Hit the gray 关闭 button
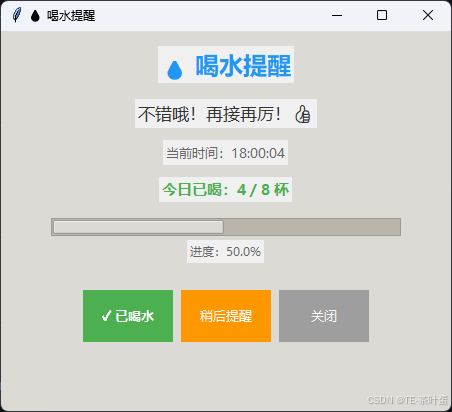Screen dimensions: 452x412 pyautogui.click(x=324, y=316)
